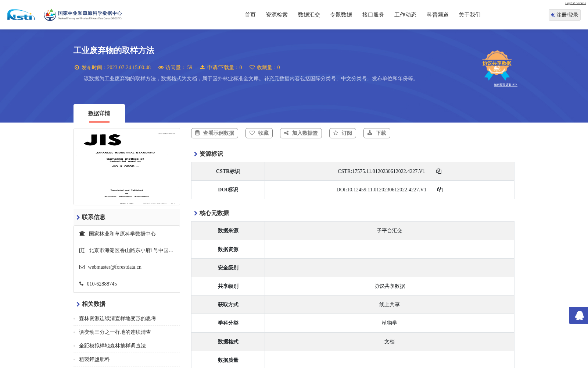588x368 pixels.
Task: Copy the DOI identifier
Action: tap(440, 190)
